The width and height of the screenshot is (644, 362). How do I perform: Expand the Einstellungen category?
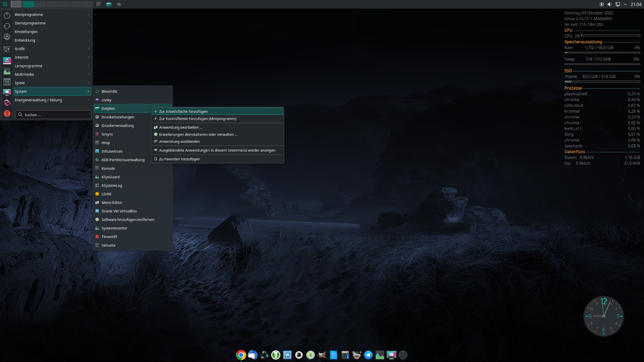point(52,32)
